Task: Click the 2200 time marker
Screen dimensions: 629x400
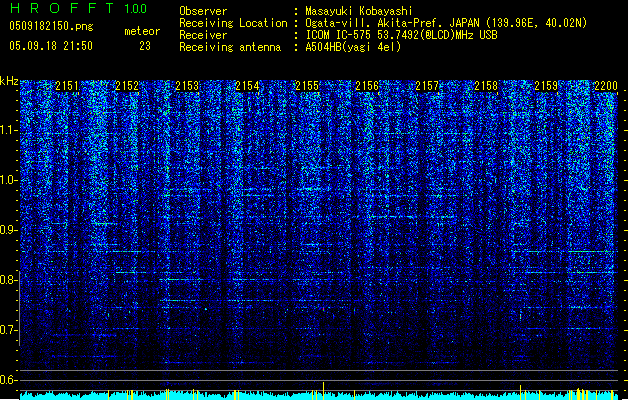Action: (606, 86)
